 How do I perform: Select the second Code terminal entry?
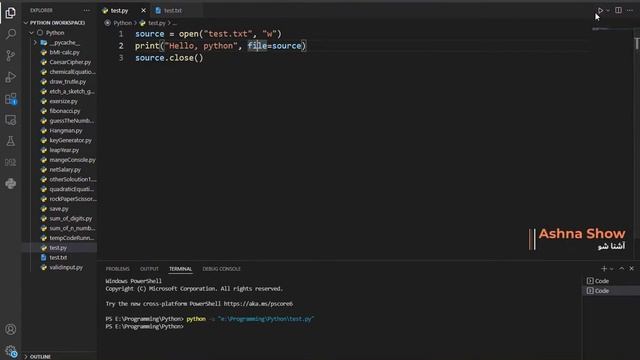coord(611,291)
